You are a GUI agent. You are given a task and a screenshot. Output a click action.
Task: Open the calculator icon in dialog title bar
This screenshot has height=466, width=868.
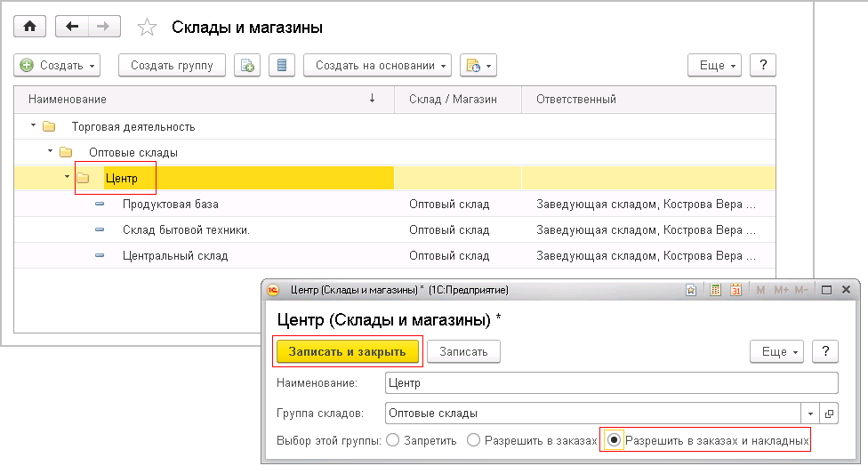click(x=716, y=290)
